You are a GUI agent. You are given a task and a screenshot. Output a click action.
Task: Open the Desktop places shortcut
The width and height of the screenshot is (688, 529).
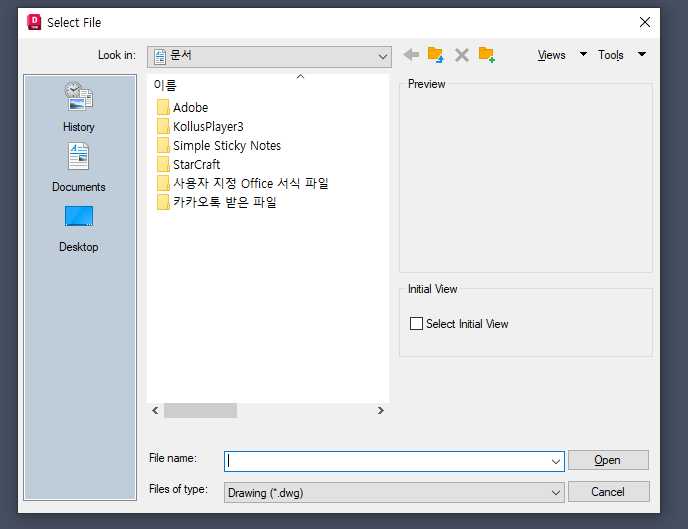tap(79, 229)
